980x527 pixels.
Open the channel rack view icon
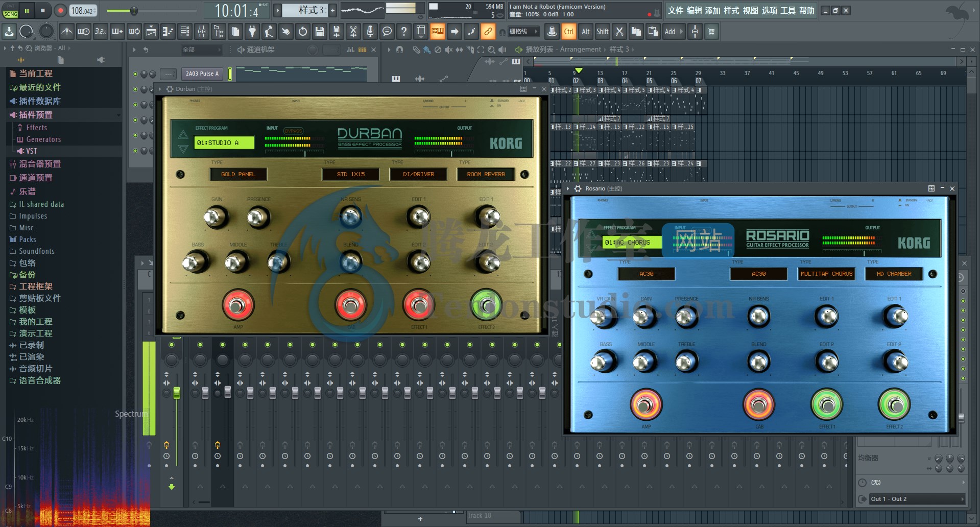pos(185,32)
